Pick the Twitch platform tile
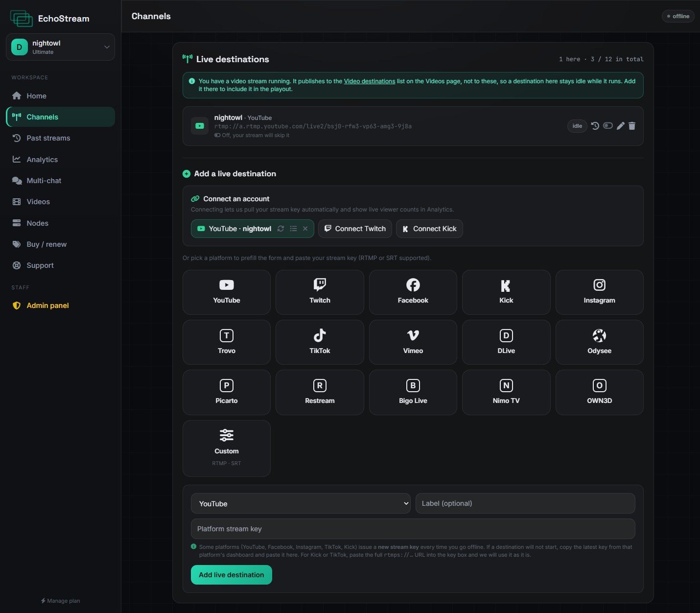Screen dimensions: 700x613 pyautogui.click(x=320, y=292)
